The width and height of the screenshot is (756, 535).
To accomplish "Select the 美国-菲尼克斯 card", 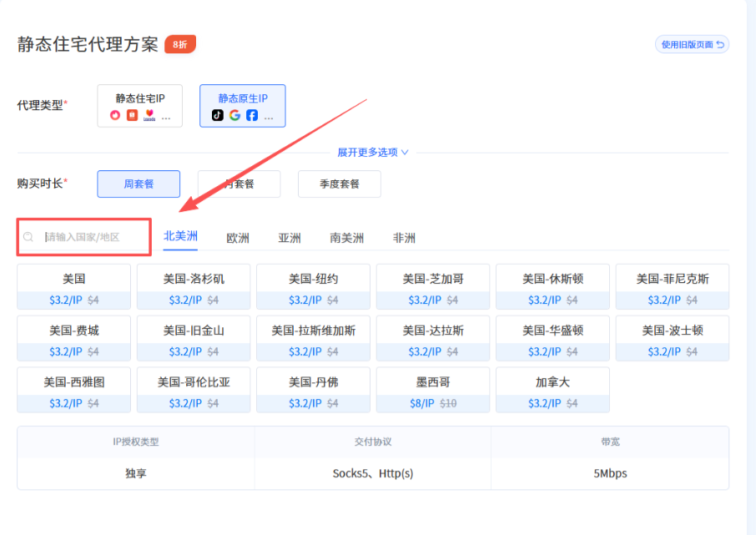I will (673, 286).
